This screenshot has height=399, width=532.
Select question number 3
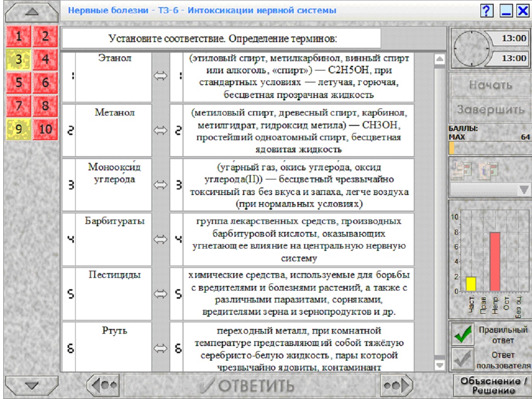(18, 60)
